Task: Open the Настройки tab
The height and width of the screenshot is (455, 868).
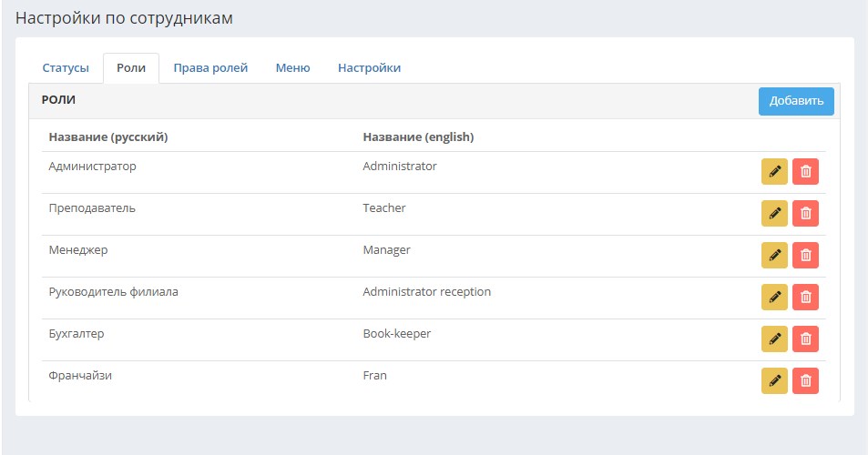Action: pos(369,68)
